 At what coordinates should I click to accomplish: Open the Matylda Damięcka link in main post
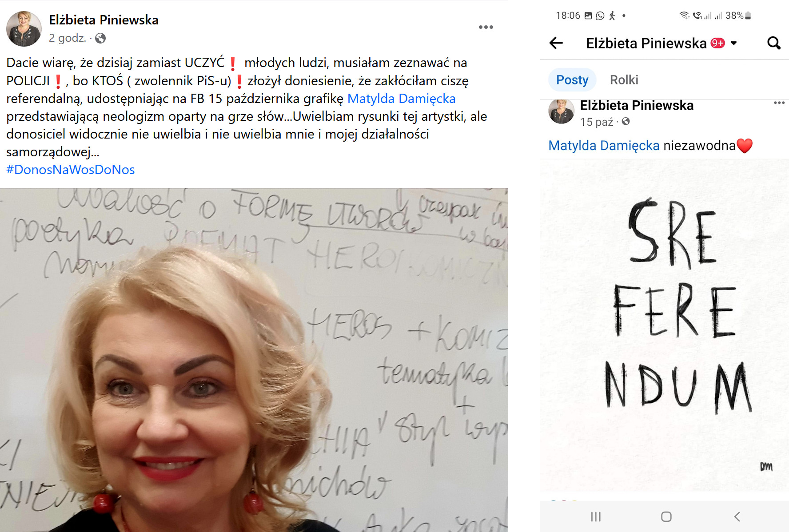pyautogui.click(x=401, y=99)
